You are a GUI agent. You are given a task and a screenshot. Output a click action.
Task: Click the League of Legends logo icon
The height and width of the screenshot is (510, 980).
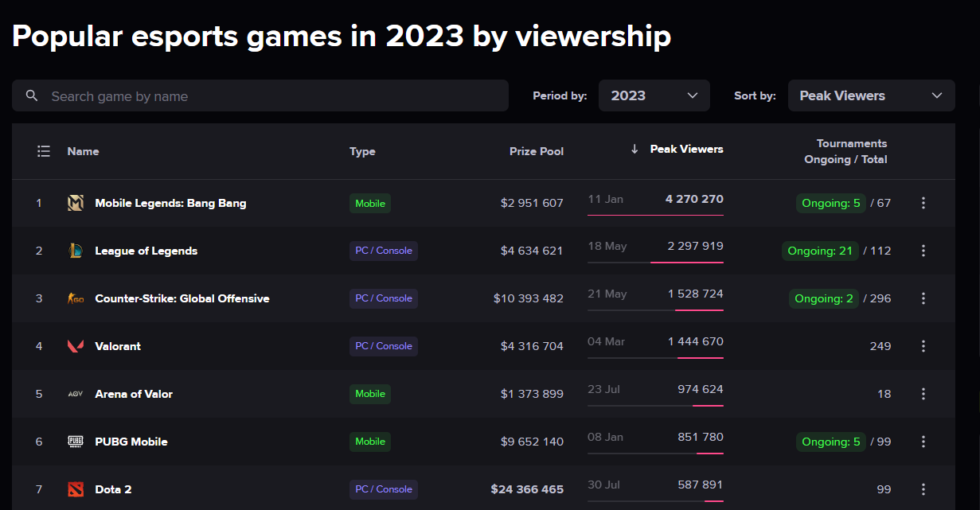click(x=76, y=251)
